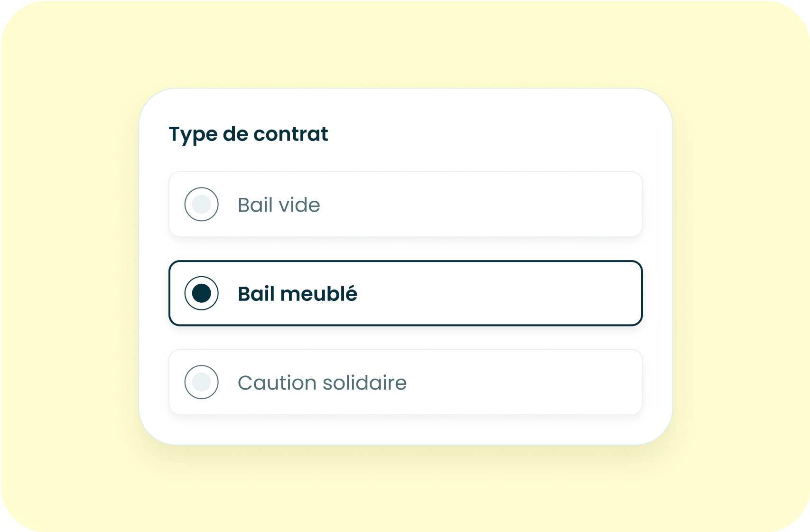Screen dimensions: 810x532
Task: Click the grey inner dot of Bail vide
Action: coord(201,204)
